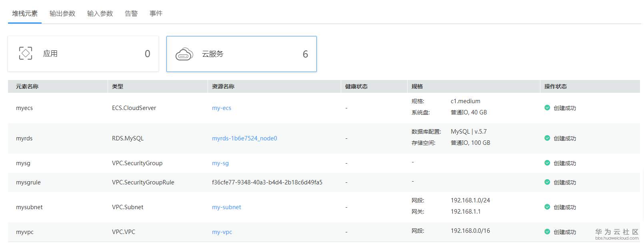644x244 pixels.
Task: Click the 普通IO, 40 GB system disk value
Action: point(469,112)
